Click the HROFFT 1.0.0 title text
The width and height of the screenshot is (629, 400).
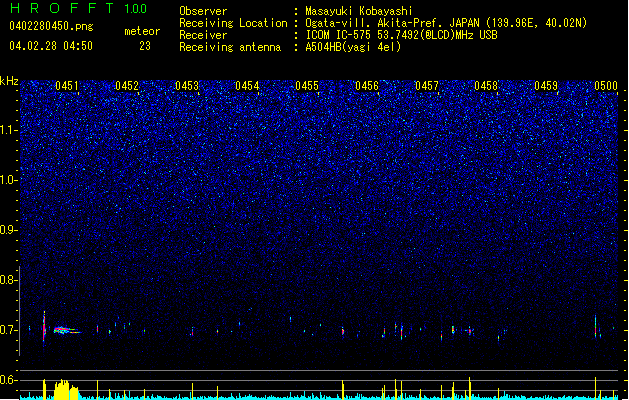click(x=78, y=8)
